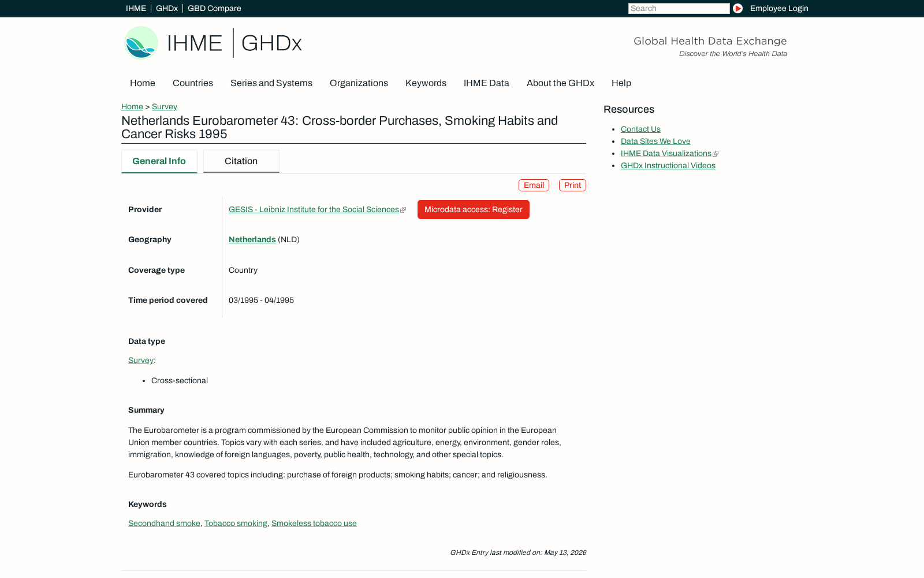The height and width of the screenshot is (578, 924).
Task: Click the Print button
Action: pos(572,185)
